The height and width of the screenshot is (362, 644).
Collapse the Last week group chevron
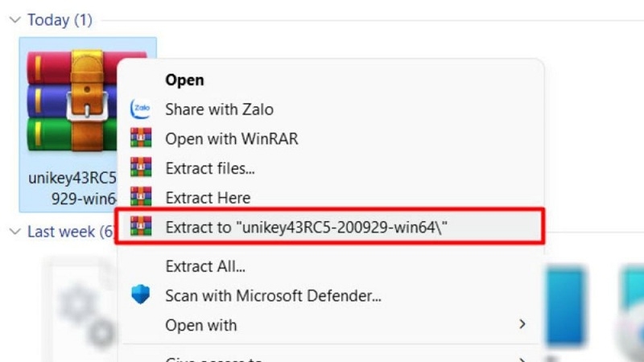(15, 232)
